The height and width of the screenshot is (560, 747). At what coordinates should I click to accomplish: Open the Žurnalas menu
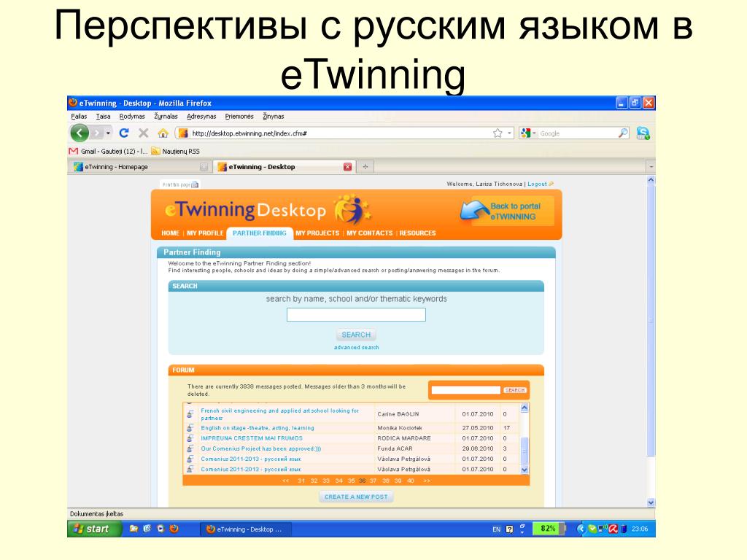tap(166, 116)
